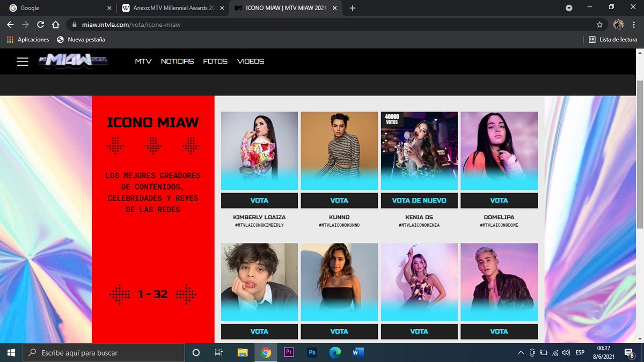Viewport: 644px width, 362px height.
Task: Open Nueva pestaña bookmark
Action: [x=81, y=40]
